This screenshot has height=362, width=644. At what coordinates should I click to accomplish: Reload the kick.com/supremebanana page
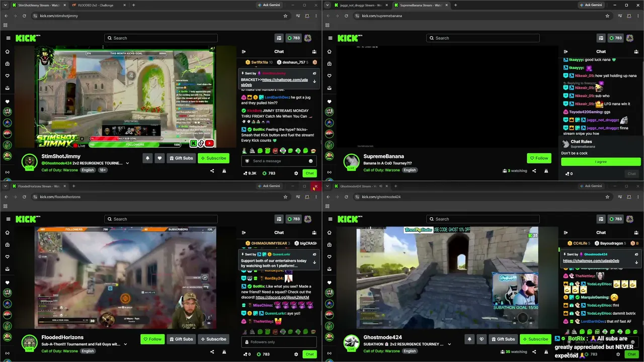point(346,16)
